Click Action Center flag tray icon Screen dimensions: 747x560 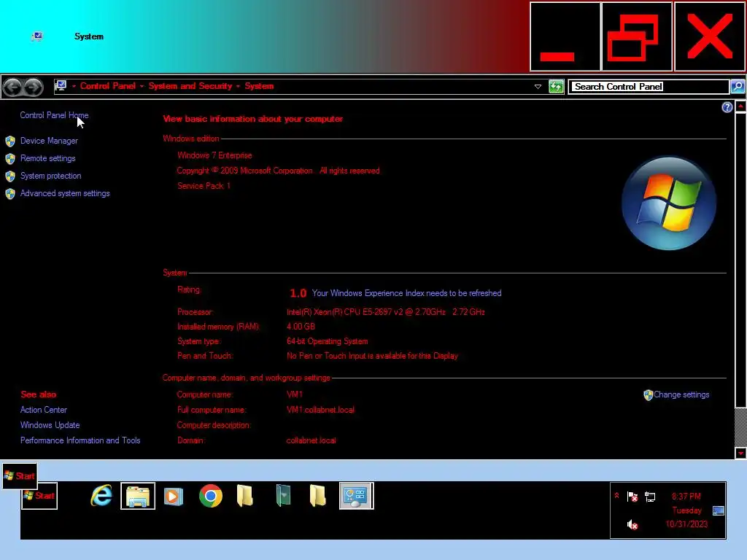coord(632,497)
